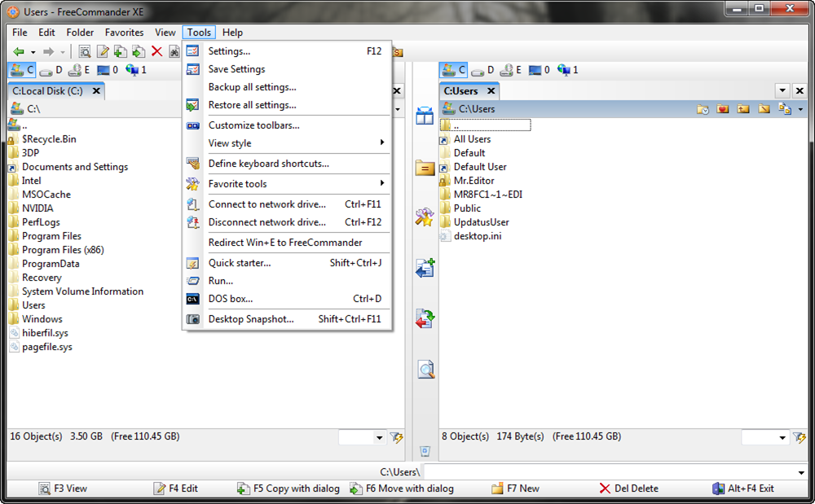Open the Favorites menu
Image resolution: width=815 pixels, height=504 pixels.
pos(124,33)
